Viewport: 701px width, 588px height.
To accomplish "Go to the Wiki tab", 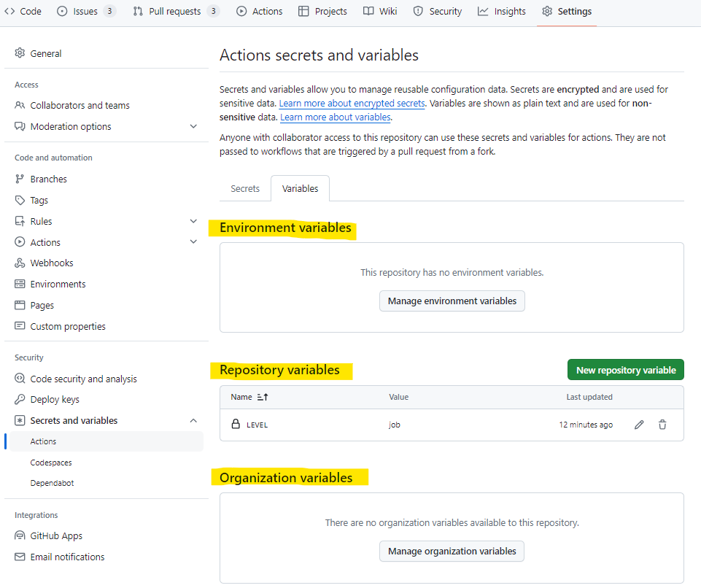I will (x=380, y=11).
